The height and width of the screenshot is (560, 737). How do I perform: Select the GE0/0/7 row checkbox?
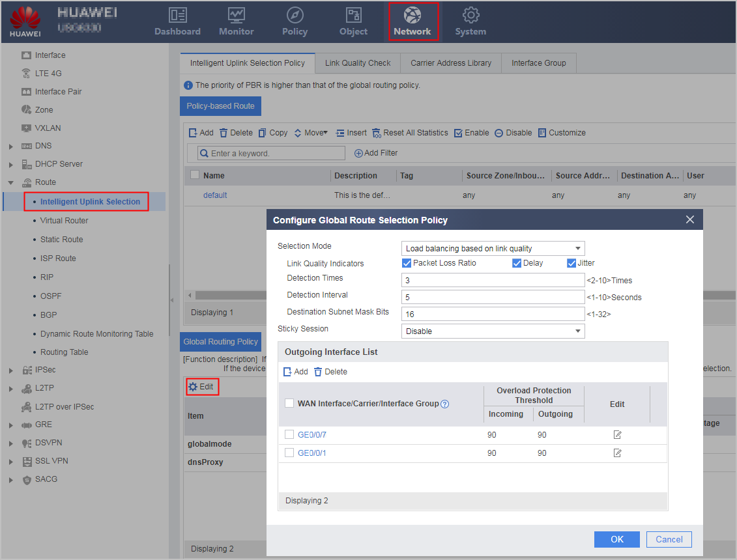pyautogui.click(x=289, y=434)
